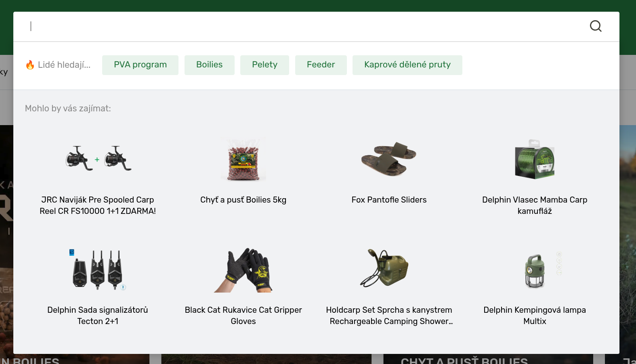
Task: Open Fox Pantofle Sliders title link
Action: point(389,200)
